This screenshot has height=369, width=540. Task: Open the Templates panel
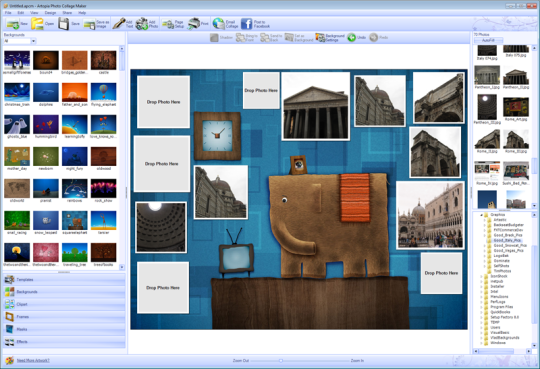click(64, 279)
